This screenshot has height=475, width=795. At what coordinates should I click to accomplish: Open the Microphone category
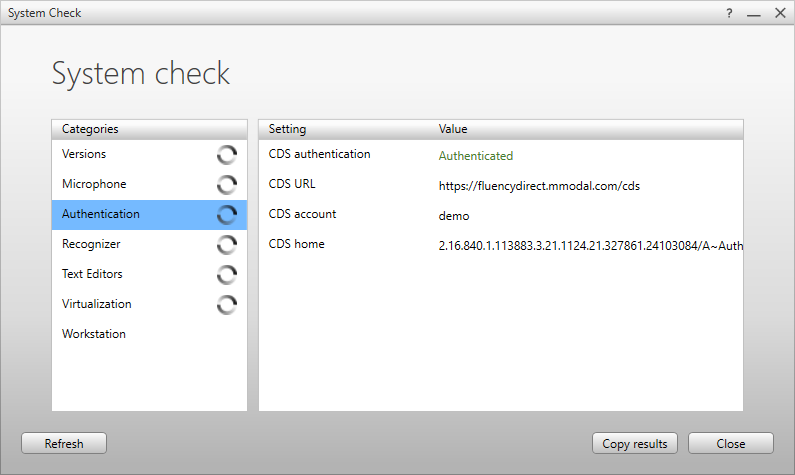[94, 184]
